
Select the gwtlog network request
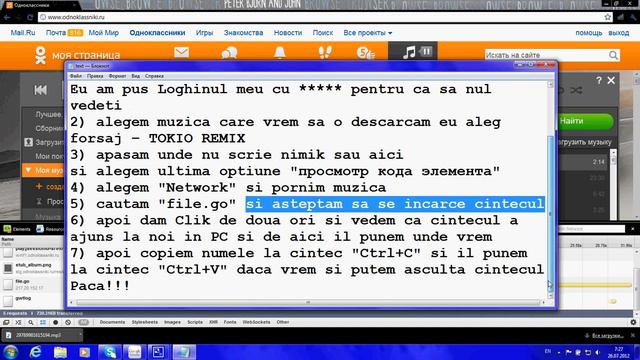(x=33, y=300)
